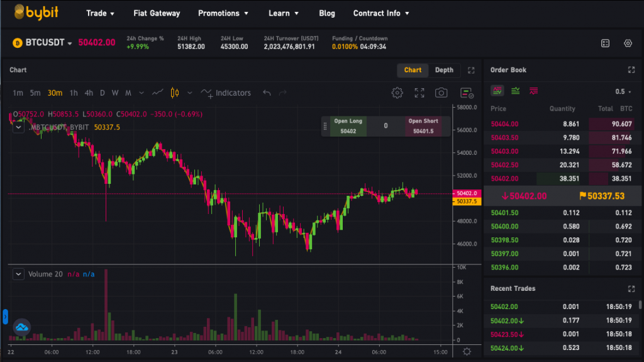Switch to the Depth tab
Image resolution: width=644 pixels, height=362 pixels.
[444, 70]
